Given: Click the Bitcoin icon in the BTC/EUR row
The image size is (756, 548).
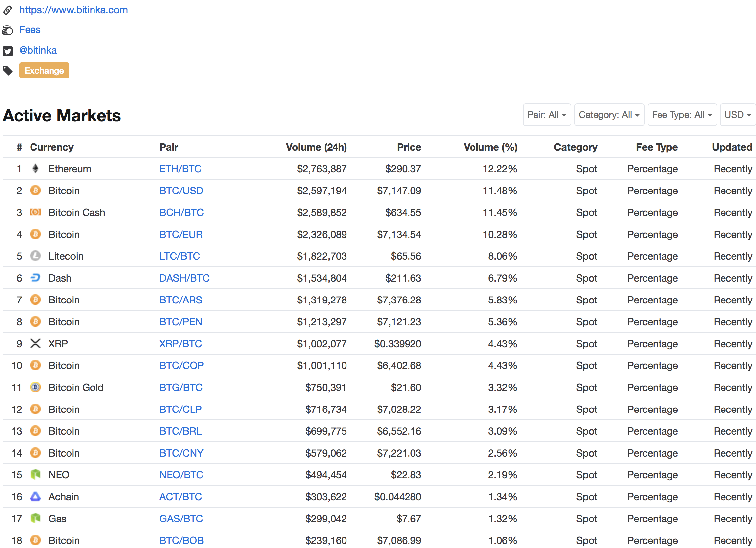Looking at the screenshot, I should pyautogui.click(x=35, y=234).
